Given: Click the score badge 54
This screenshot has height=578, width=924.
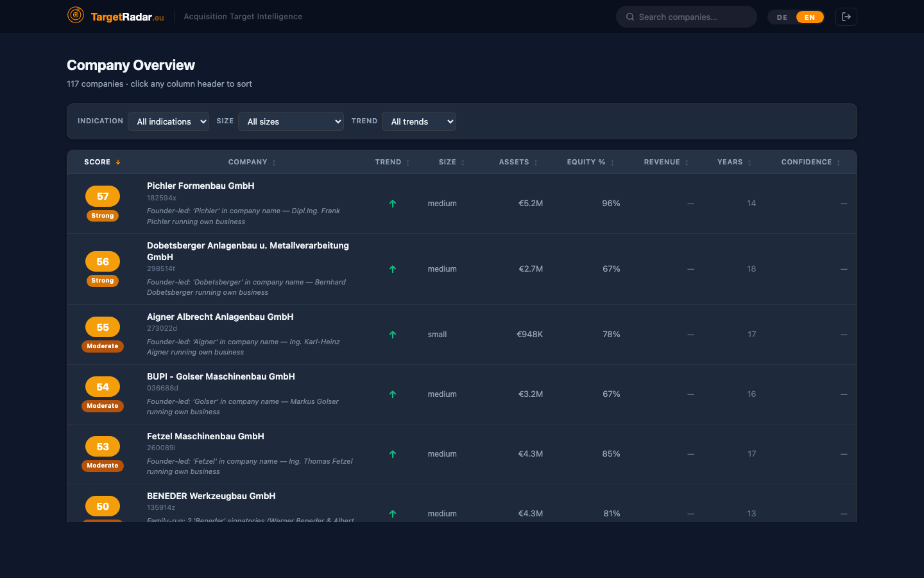Looking at the screenshot, I should click(103, 387).
